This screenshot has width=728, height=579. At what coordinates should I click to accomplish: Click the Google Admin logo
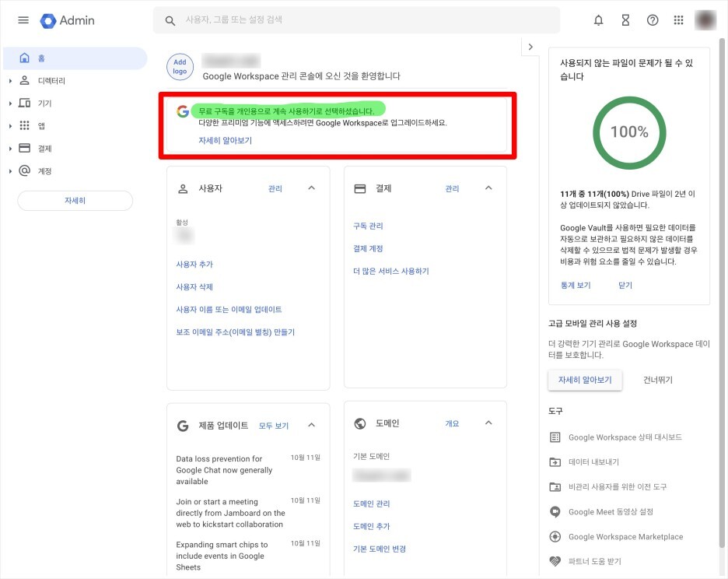(68, 20)
